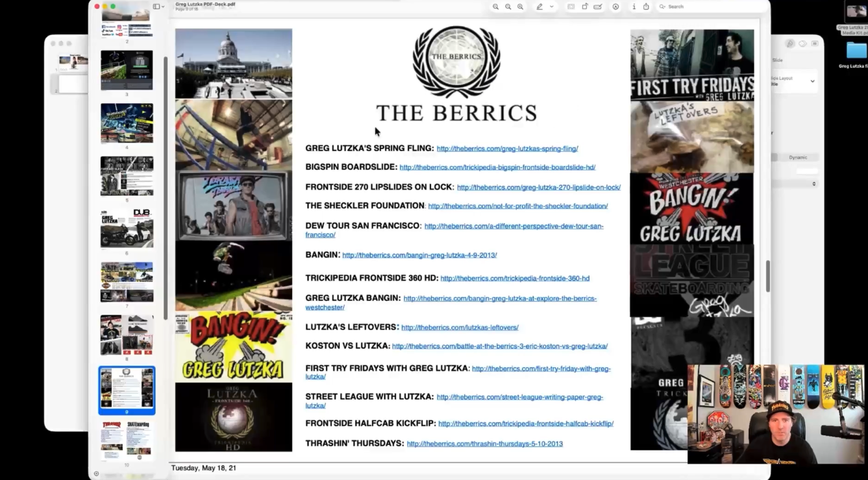Select page 10 thumbnail with Thrasher logo
The height and width of the screenshot is (480, 868).
point(127,440)
